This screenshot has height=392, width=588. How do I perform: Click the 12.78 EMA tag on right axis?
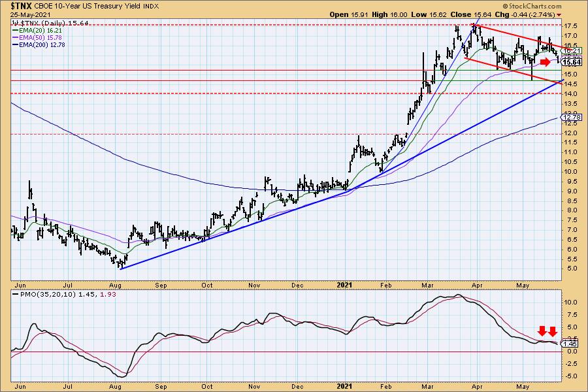tap(572, 118)
